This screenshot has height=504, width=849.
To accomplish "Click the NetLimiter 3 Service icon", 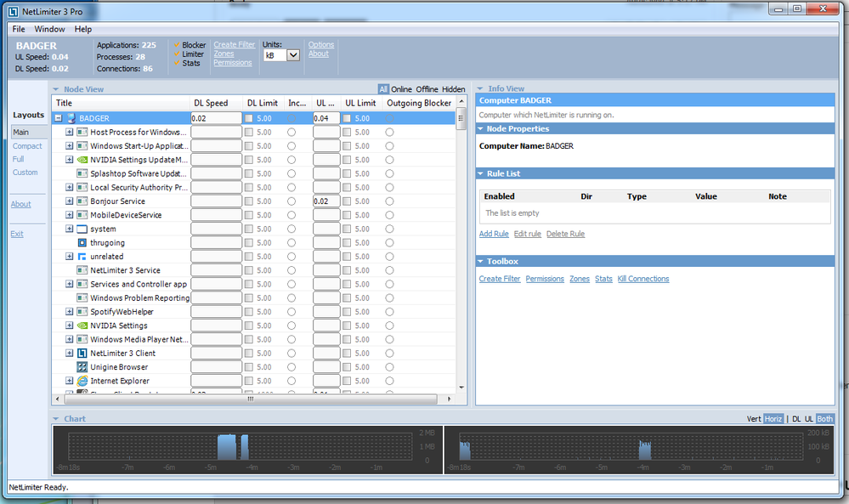I will pyautogui.click(x=82, y=270).
